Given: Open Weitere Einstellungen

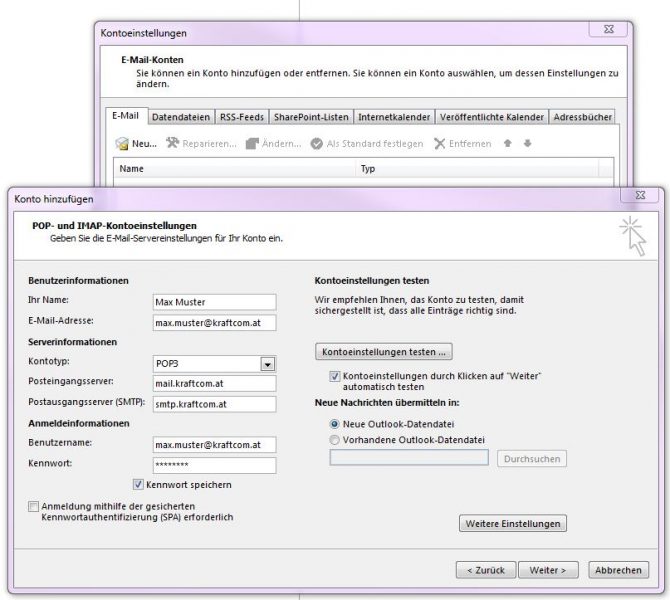Looking at the screenshot, I should [513, 523].
